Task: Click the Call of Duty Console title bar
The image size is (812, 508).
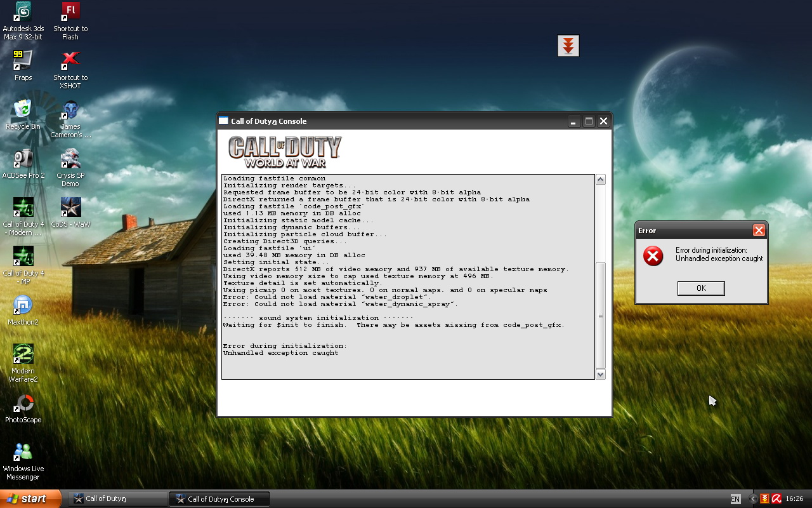Action: point(414,121)
